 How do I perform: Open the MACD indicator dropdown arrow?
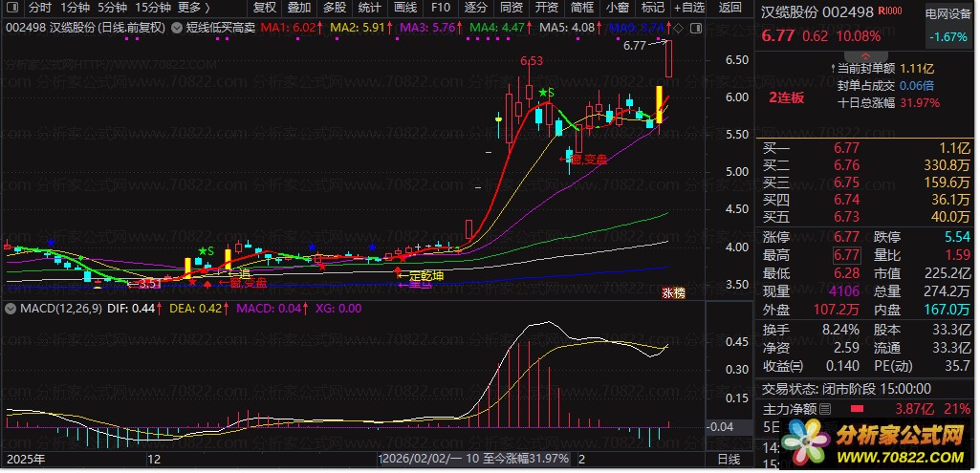click(x=11, y=308)
